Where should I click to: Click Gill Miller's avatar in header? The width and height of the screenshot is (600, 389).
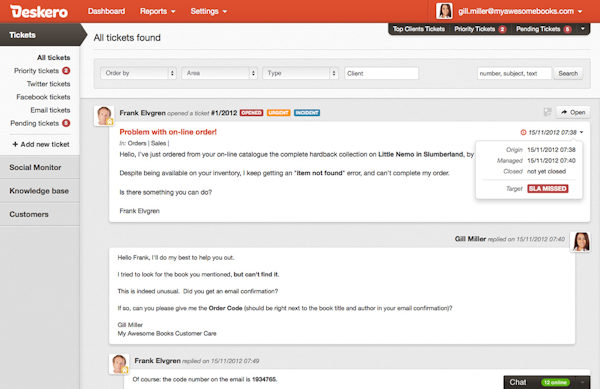pos(444,11)
